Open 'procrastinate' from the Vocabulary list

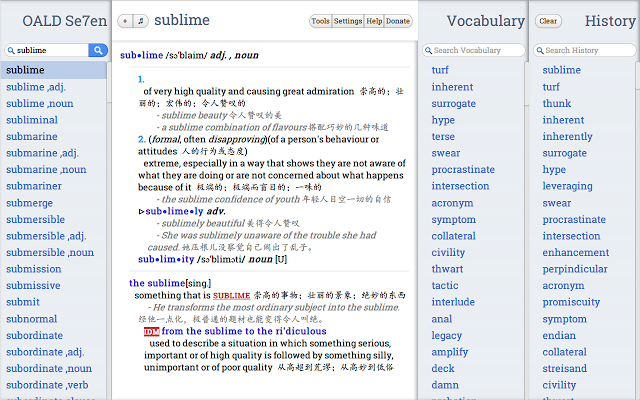[463, 169]
